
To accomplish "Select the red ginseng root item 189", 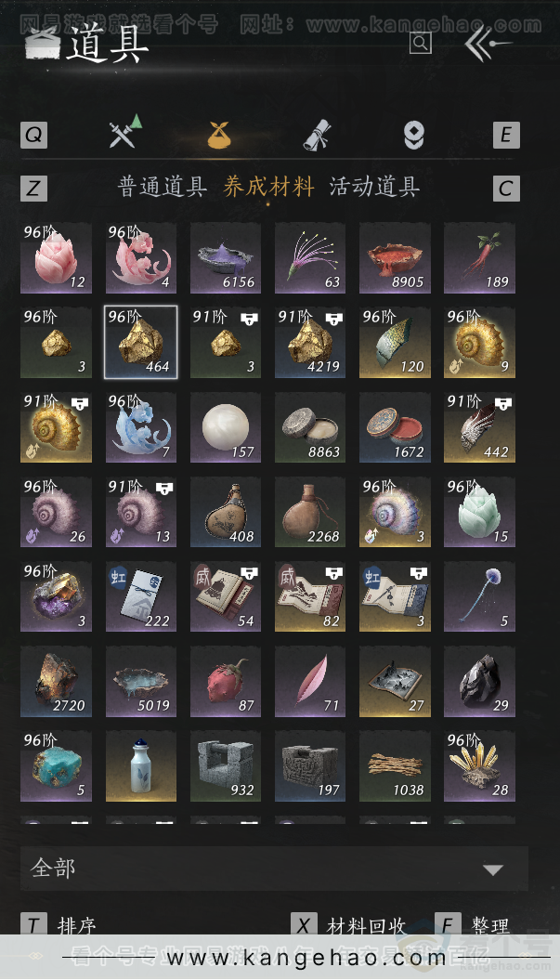I will [479, 257].
